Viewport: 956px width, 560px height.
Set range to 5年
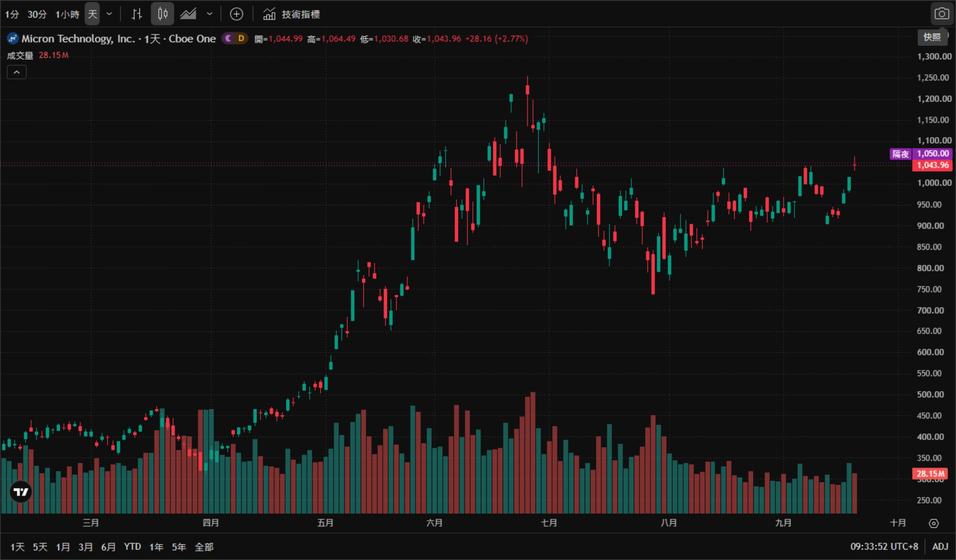click(x=179, y=547)
